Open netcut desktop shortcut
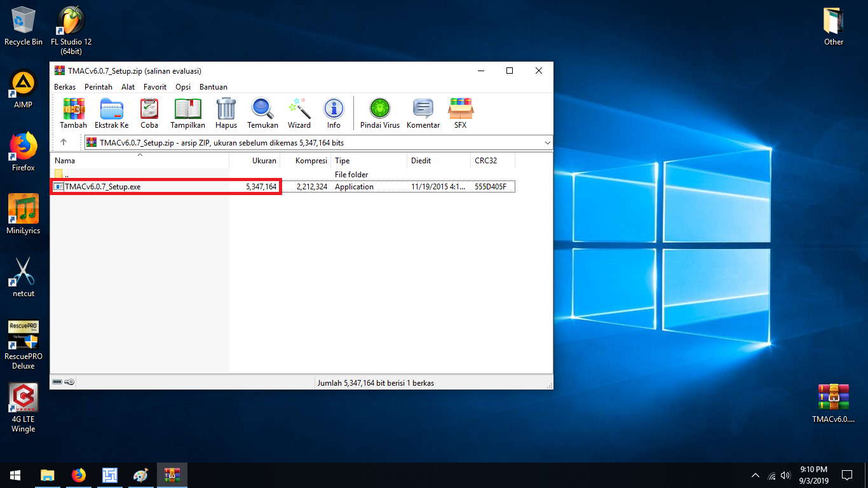The height and width of the screenshot is (488, 868). [x=24, y=278]
